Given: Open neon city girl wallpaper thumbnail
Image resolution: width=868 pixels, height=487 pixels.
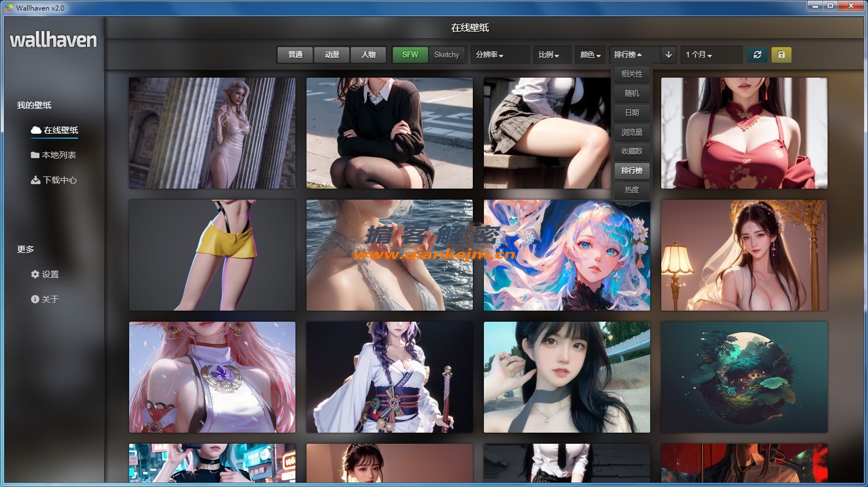Looking at the screenshot, I should tap(212, 463).
